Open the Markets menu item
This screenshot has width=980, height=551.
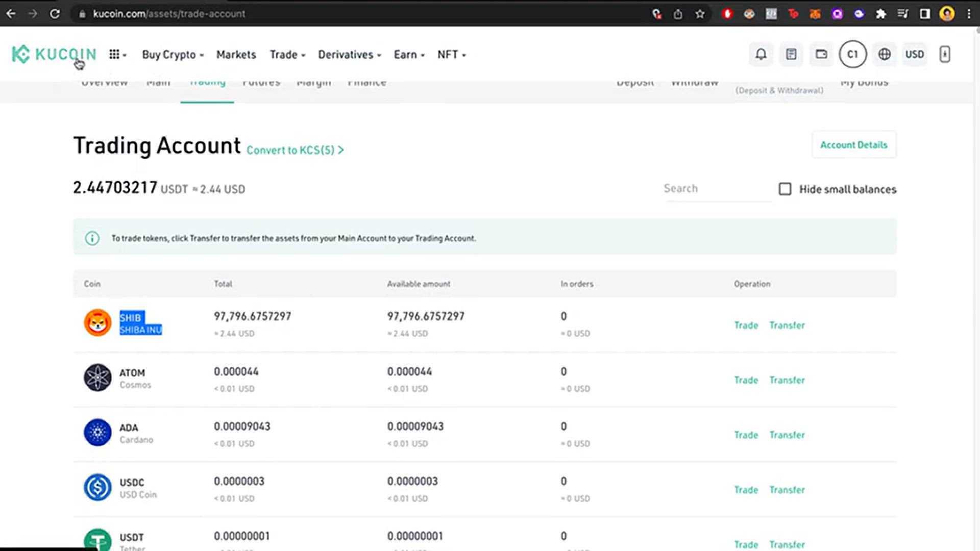pos(236,55)
